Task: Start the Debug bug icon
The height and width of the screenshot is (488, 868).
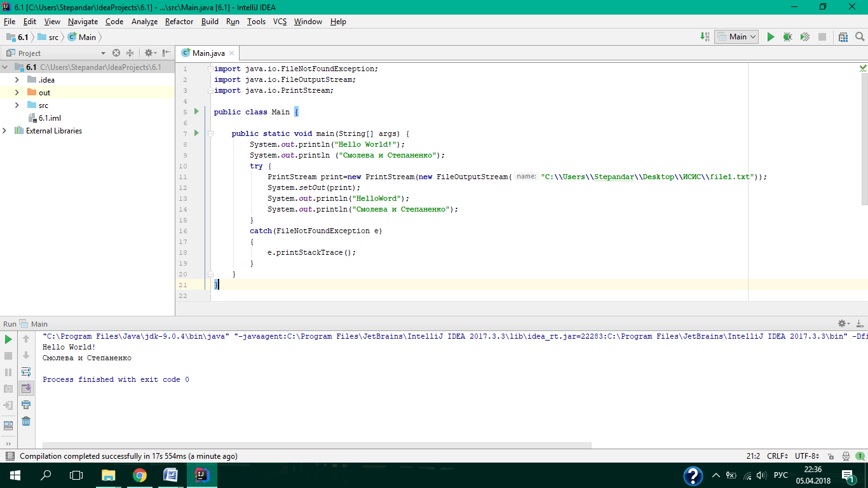Action: coord(788,37)
